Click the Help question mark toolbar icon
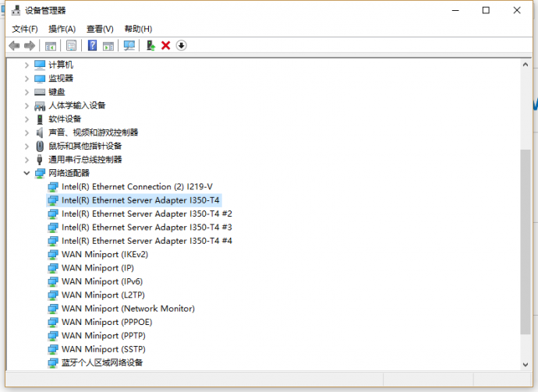 point(92,46)
